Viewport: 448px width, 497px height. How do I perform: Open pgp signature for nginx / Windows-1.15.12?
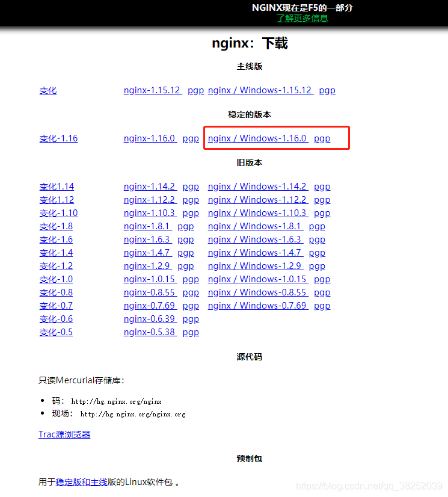click(327, 90)
